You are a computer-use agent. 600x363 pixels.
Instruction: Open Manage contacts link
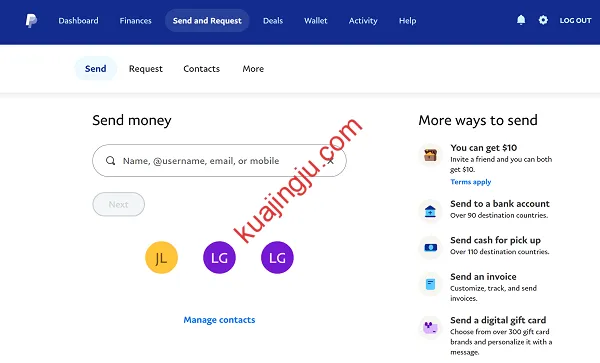(x=219, y=320)
